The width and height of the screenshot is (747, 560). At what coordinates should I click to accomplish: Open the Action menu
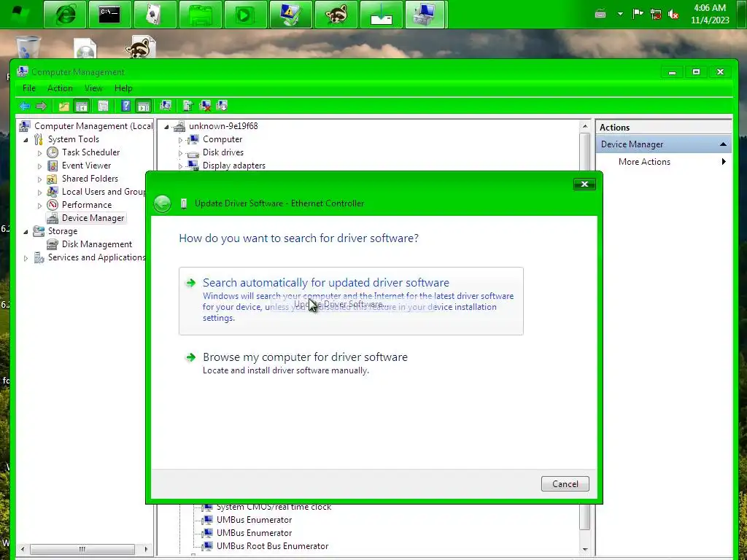[x=60, y=88]
